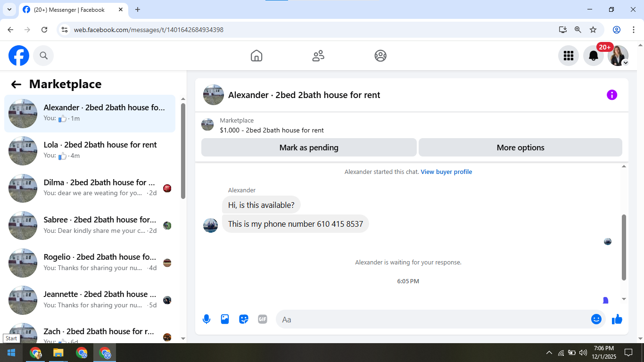Click the site information icon in address bar

65,30
